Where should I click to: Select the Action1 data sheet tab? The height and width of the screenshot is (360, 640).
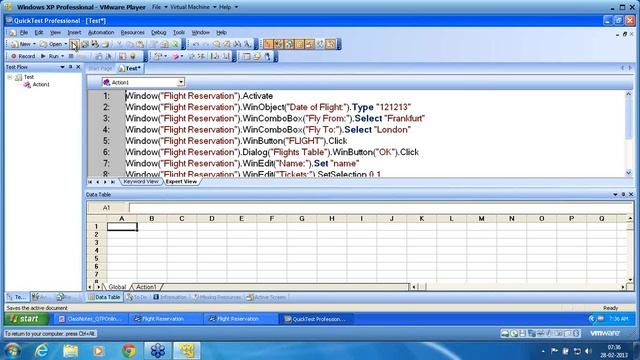point(146,287)
